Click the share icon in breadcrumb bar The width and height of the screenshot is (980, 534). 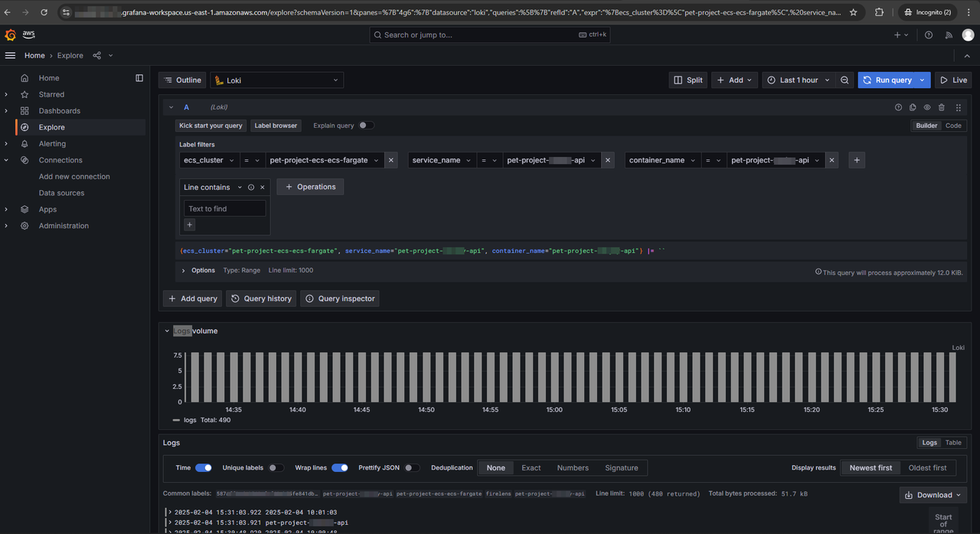click(x=96, y=55)
